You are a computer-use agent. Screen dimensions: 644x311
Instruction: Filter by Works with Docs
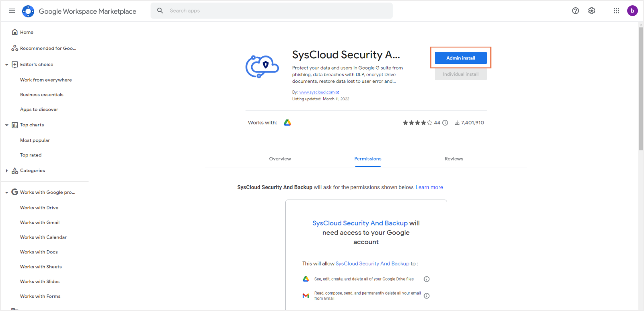[x=39, y=252]
